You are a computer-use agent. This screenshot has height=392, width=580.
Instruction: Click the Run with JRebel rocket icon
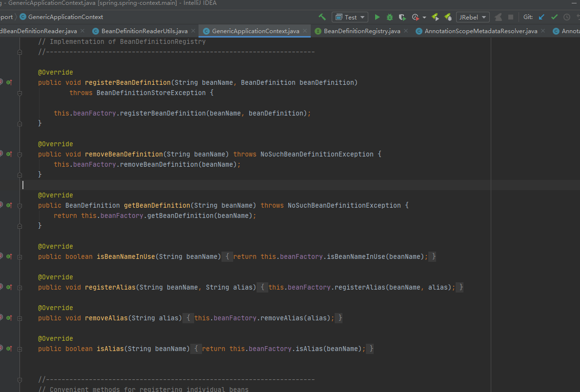[435, 17]
